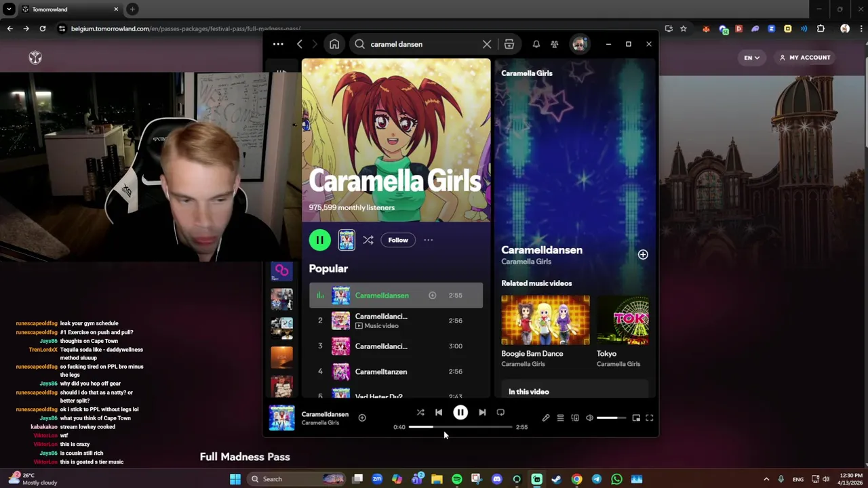Open Telegram from the taskbar
Image resolution: width=868 pixels, height=488 pixels.
tap(597, 479)
